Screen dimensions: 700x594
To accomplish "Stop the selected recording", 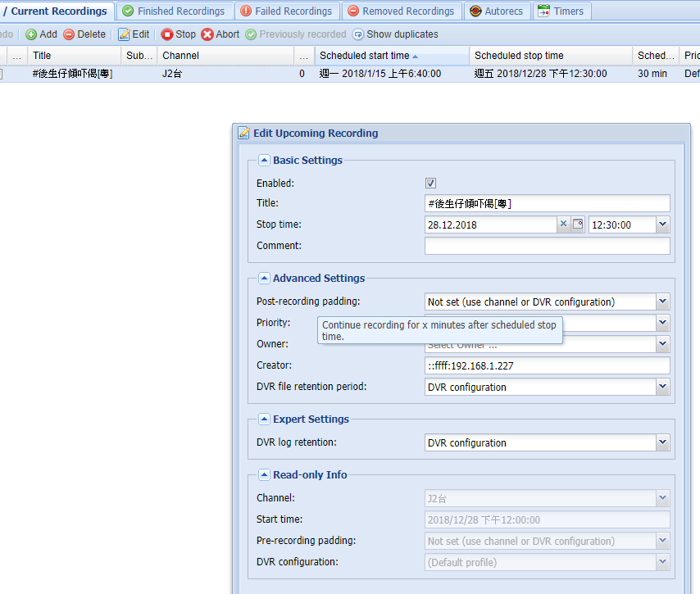I will pyautogui.click(x=179, y=34).
